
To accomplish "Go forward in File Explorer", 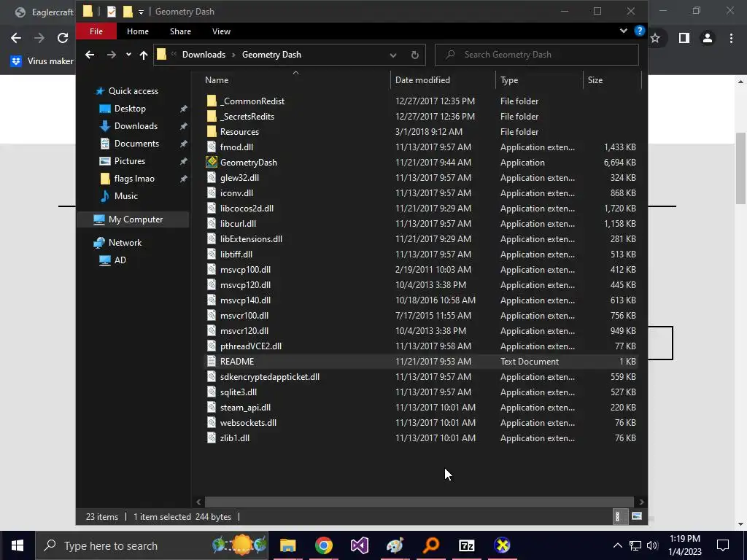I will (112, 55).
